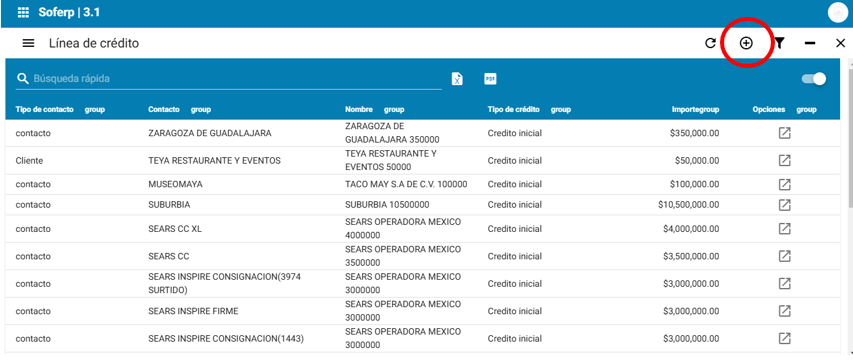853x360 pixels.
Task: Sort by Tipo de contacto column
Action: coord(44,110)
